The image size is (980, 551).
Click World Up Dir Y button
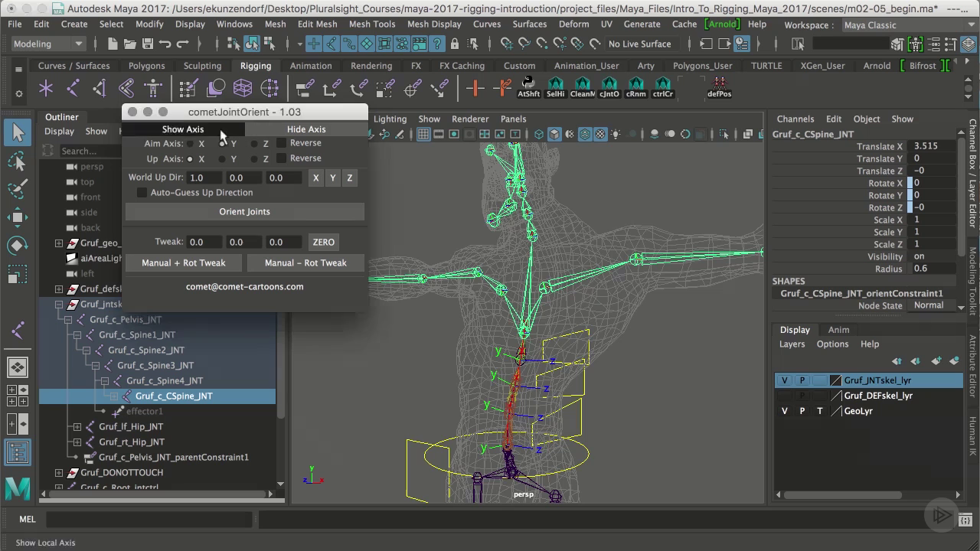click(333, 178)
